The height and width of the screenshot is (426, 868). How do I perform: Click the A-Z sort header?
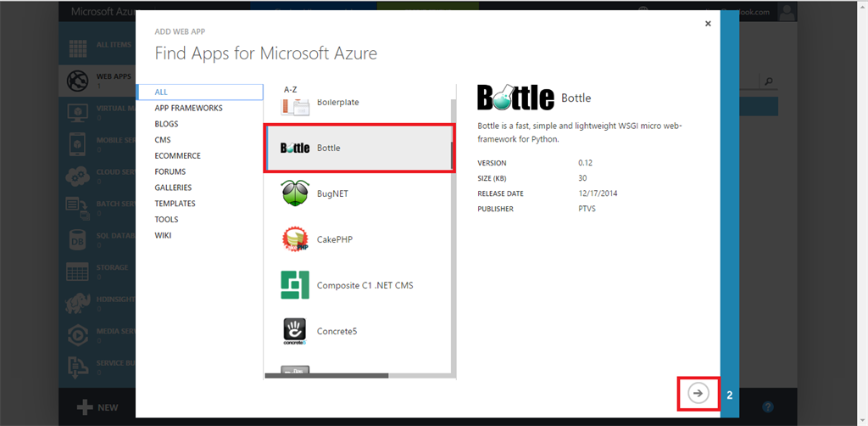pyautogui.click(x=292, y=89)
